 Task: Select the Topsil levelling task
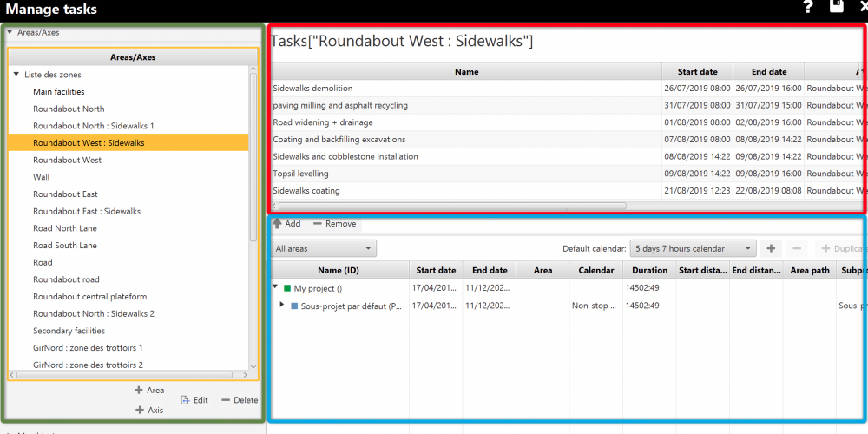tap(568, 174)
